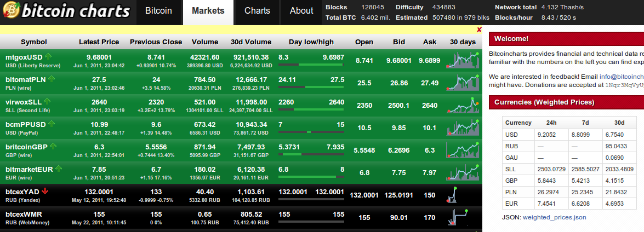Click green up arrow beside bitomatPLN

point(52,79)
